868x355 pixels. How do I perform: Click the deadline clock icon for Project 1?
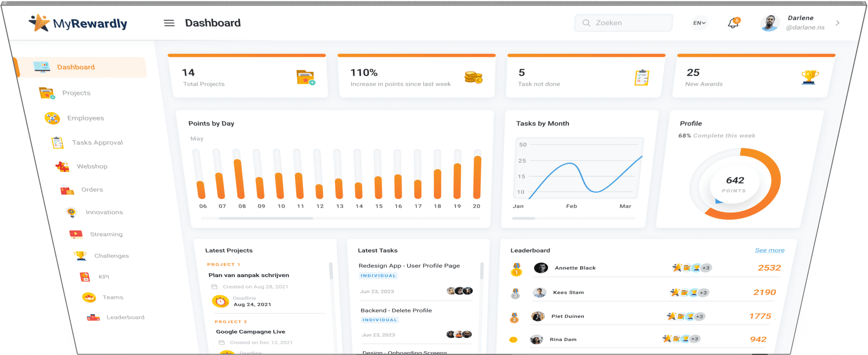click(x=220, y=301)
